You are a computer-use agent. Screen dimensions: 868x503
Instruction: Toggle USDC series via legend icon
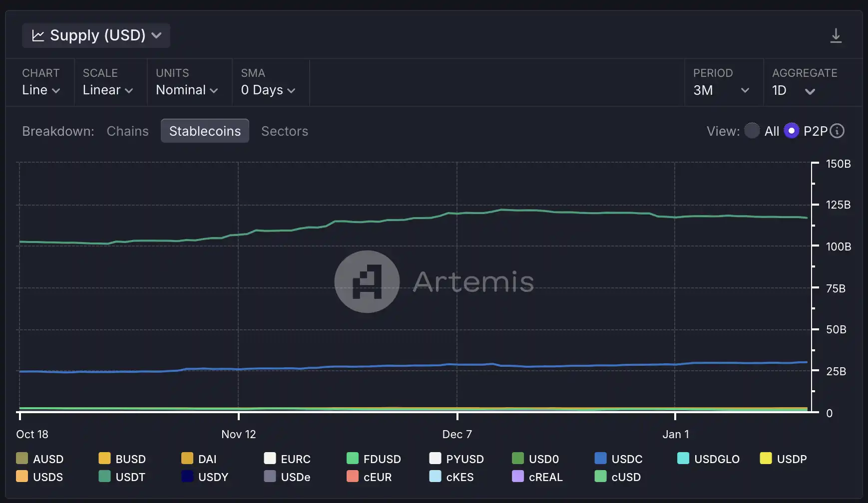600,459
